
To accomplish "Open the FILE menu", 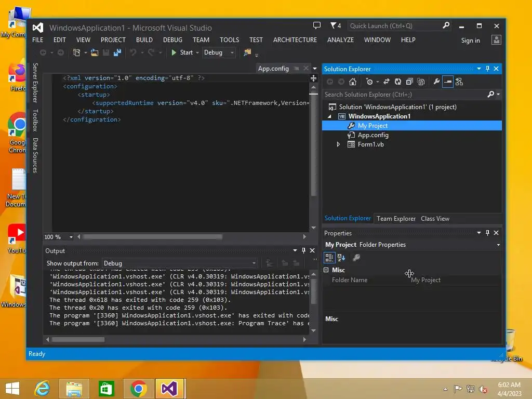I will 37,40.
